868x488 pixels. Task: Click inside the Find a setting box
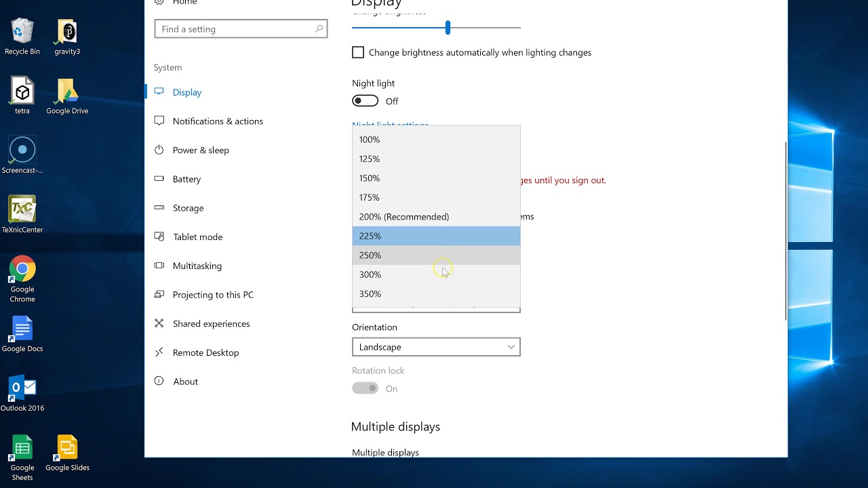[241, 29]
